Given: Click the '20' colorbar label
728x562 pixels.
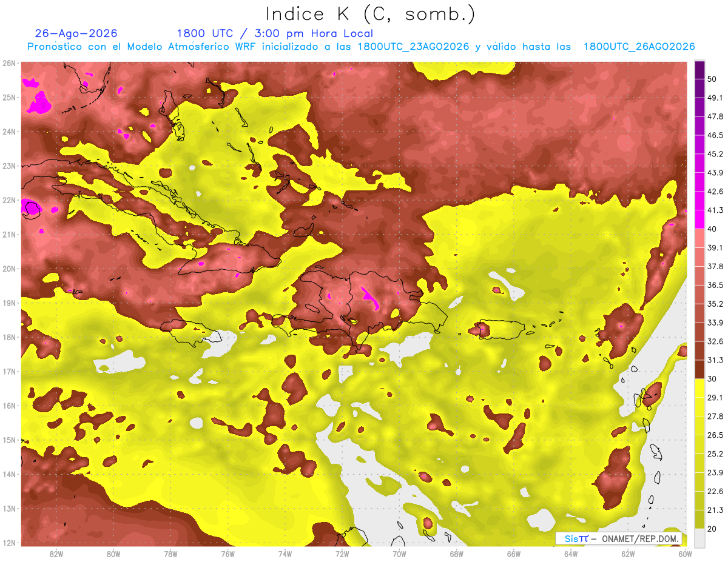Looking at the screenshot, I should pos(712,529).
